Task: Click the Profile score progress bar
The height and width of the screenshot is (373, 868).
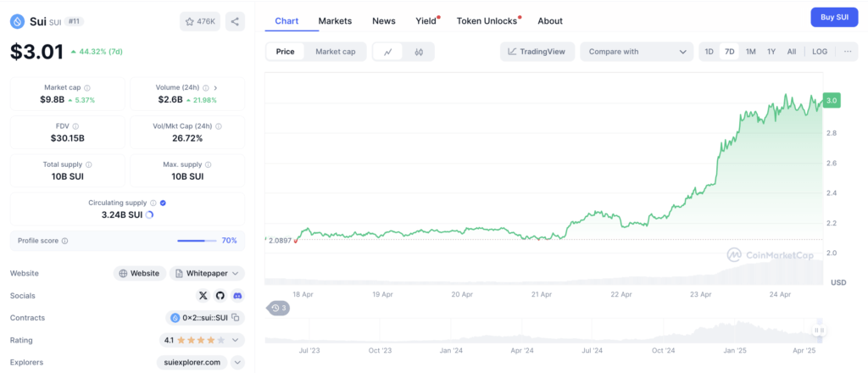Action: (198, 241)
